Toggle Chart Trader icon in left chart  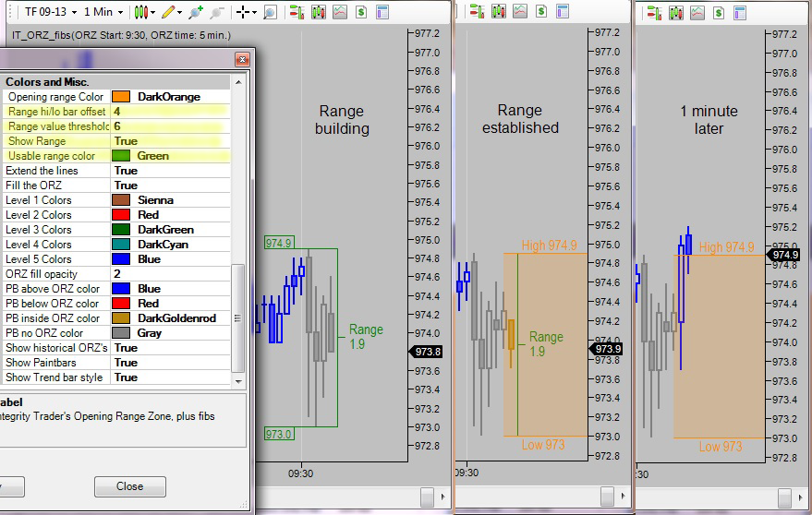297,12
